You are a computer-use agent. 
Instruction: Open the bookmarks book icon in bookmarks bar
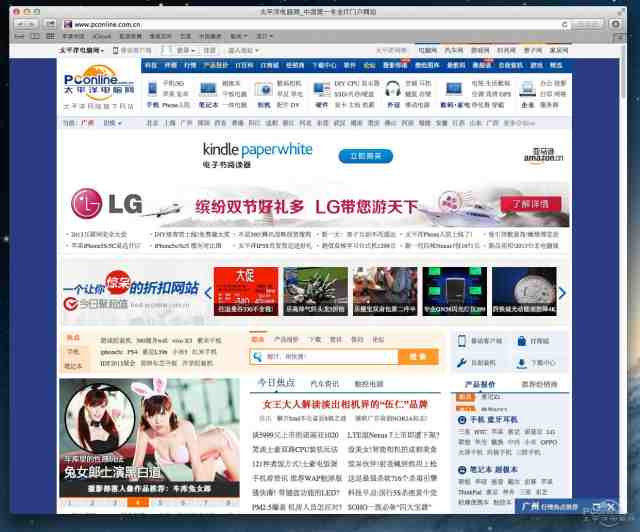[x=36, y=36]
